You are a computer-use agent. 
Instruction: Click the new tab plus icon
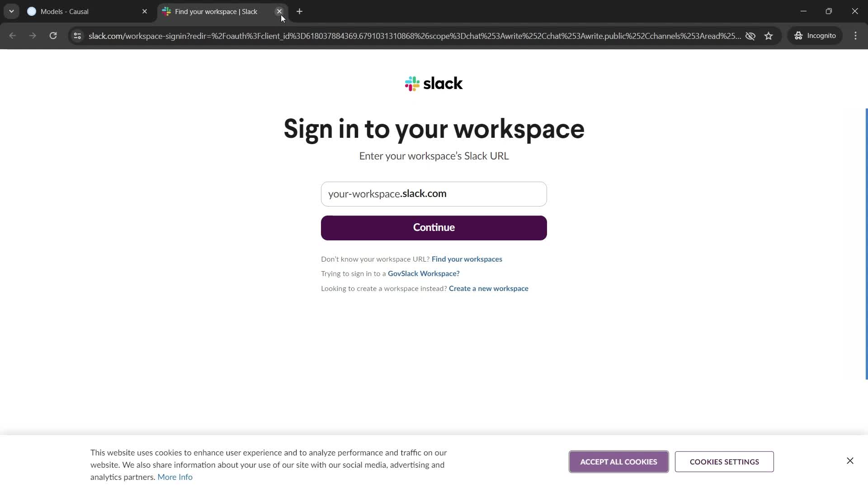click(x=300, y=11)
